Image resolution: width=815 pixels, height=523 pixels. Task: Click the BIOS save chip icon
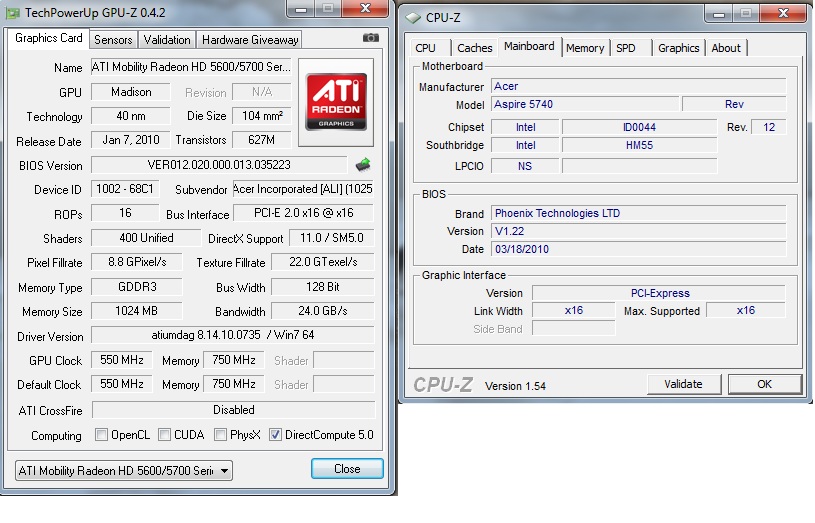[x=363, y=165]
